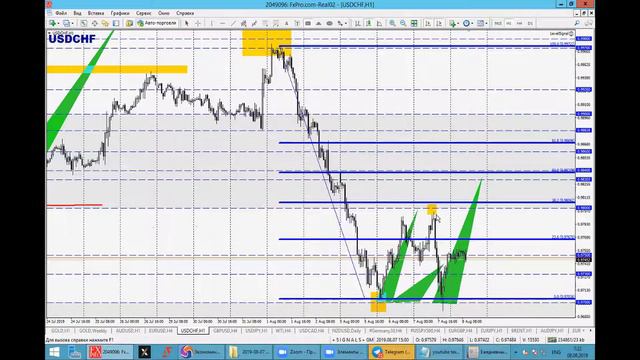Viewport: 640px width, 360px height.
Task: Open the Indicators list icon
Action: (453, 23)
